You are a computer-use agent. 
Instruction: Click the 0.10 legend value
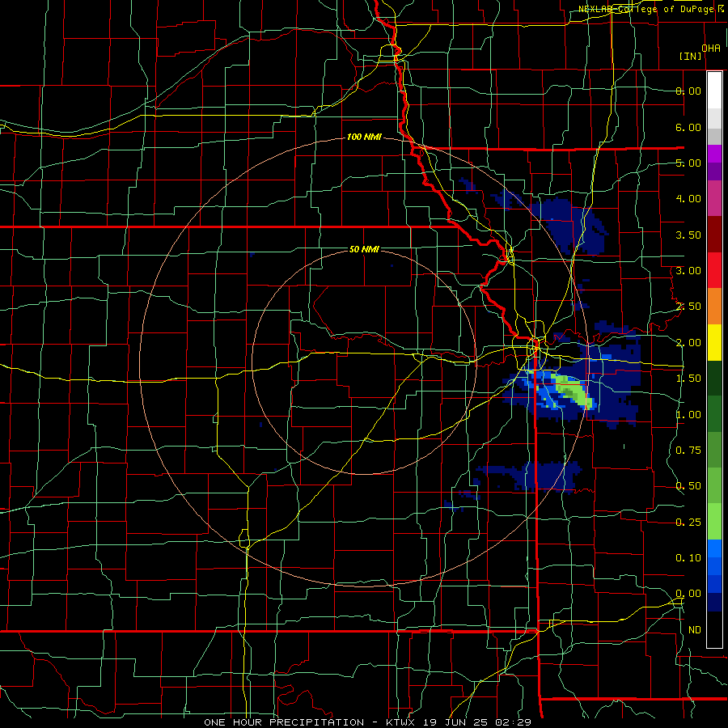pyautogui.click(x=688, y=558)
